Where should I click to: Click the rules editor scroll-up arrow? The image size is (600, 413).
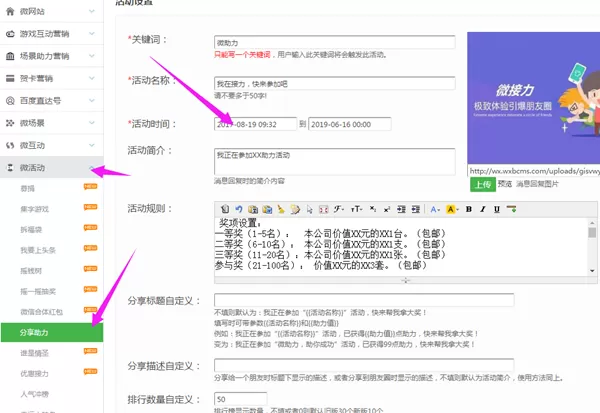pos(592,223)
